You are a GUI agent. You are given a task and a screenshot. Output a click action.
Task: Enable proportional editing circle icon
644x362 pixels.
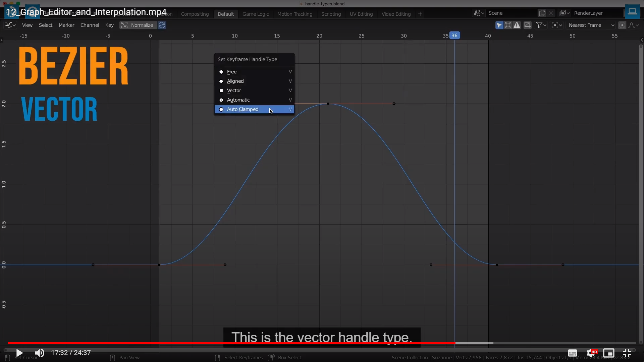pos(622,25)
